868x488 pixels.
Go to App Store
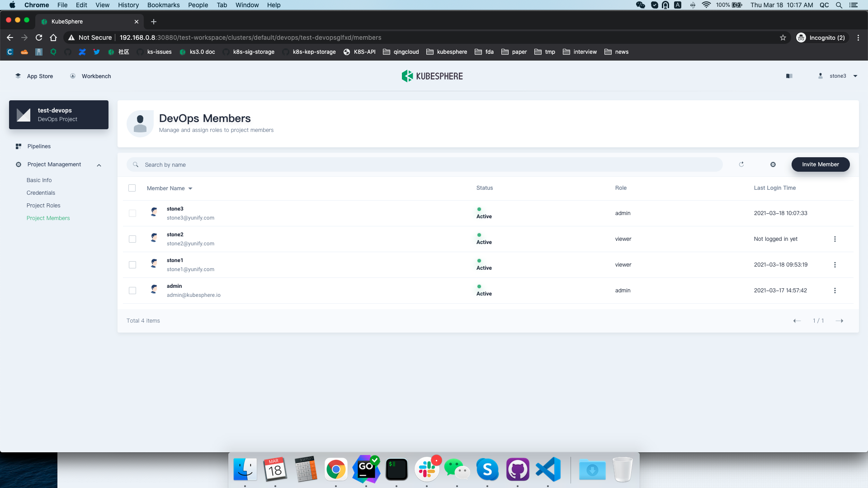click(x=34, y=76)
